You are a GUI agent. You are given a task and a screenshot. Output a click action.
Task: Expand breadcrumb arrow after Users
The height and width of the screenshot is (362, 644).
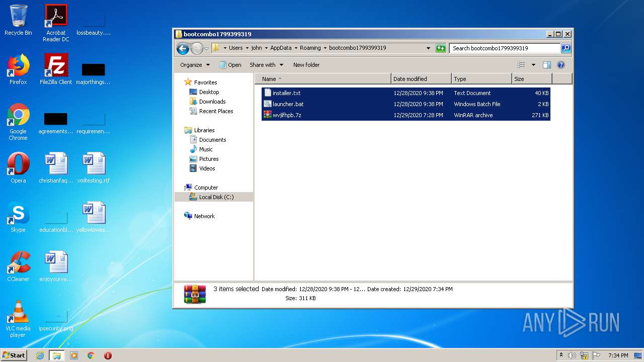coord(247,48)
